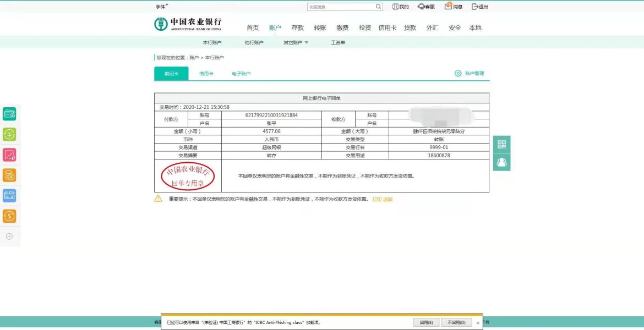The width and height of the screenshot is (644, 330).
Task: Open the blue card sidebar shortcut
Action: (9, 196)
